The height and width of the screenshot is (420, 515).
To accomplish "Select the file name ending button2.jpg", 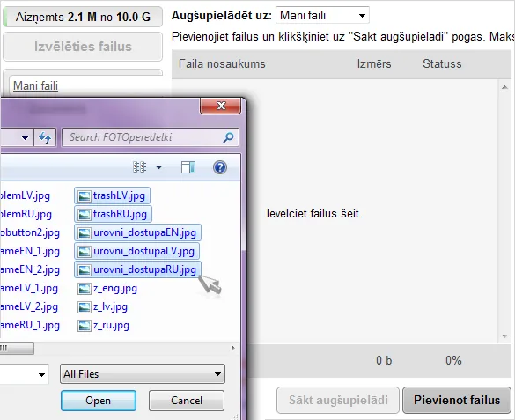I will [x=30, y=232].
